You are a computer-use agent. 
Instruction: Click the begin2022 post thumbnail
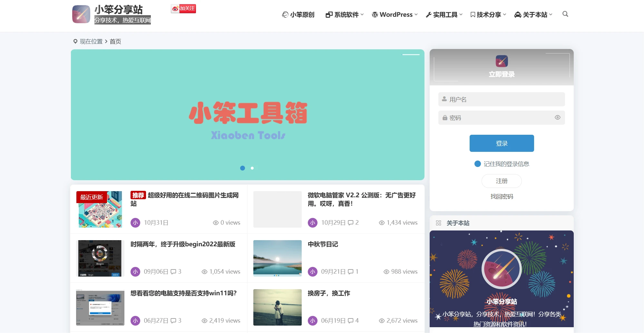(x=100, y=258)
